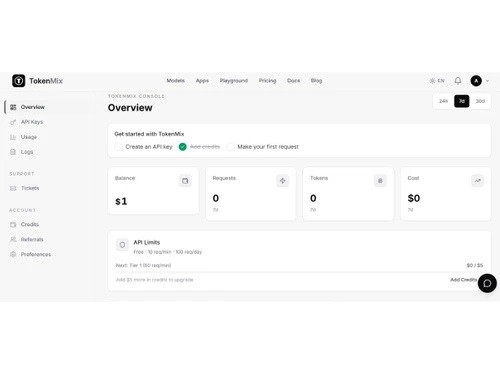Image resolution: width=500 pixels, height=375 pixels.
Task: Open the Referrals sidebar label
Action: click(x=32, y=239)
